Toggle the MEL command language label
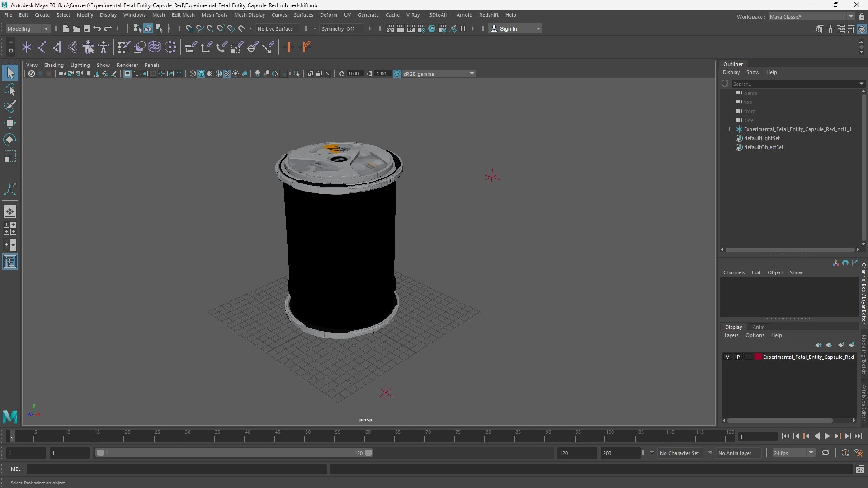 point(16,469)
